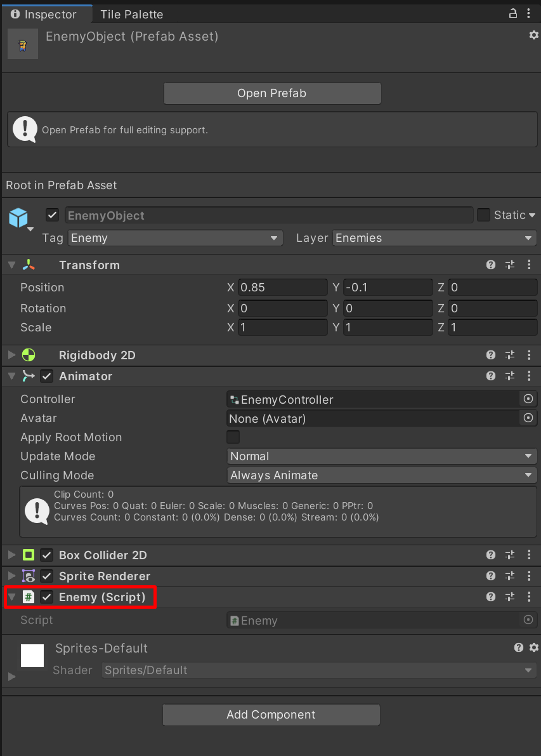Open the Inspector panel kebab menu
This screenshot has height=756, width=541.
click(x=529, y=13)
